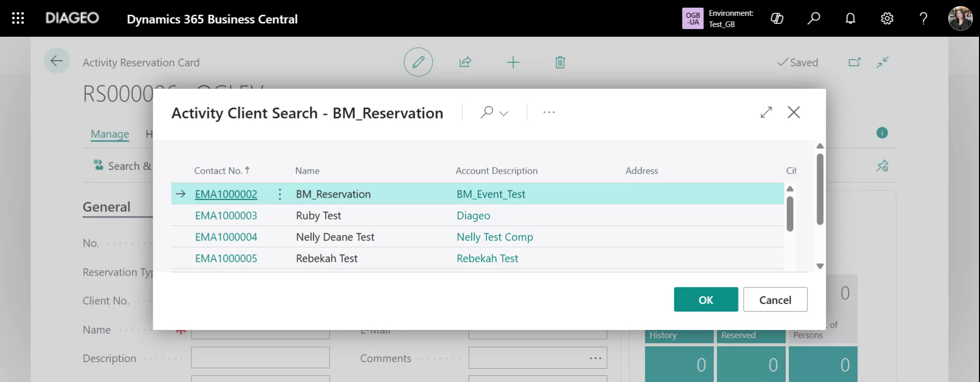Viewport: 980px width, 382px height.
Task: Open the Settings gear
Action: [887, 18]
